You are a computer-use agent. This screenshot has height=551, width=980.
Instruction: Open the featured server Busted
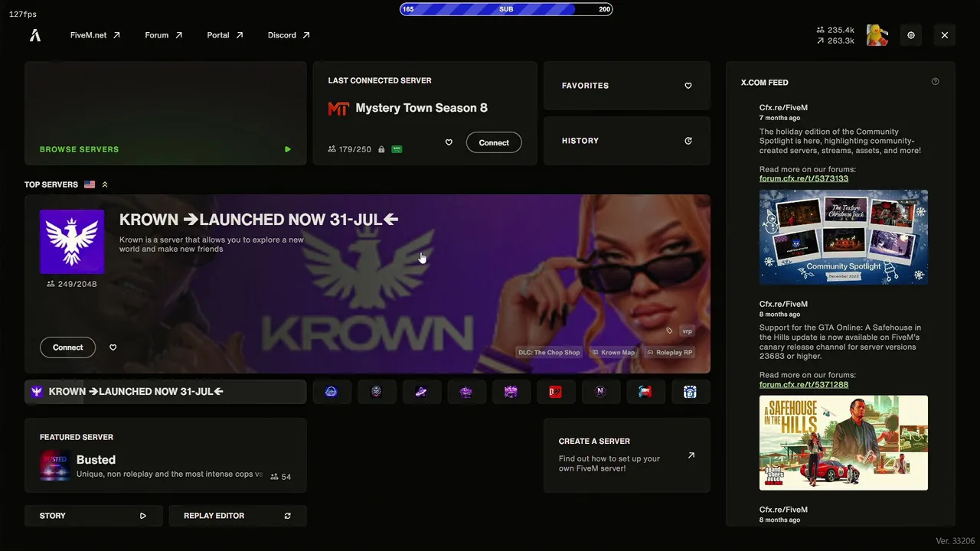(165, 455)
